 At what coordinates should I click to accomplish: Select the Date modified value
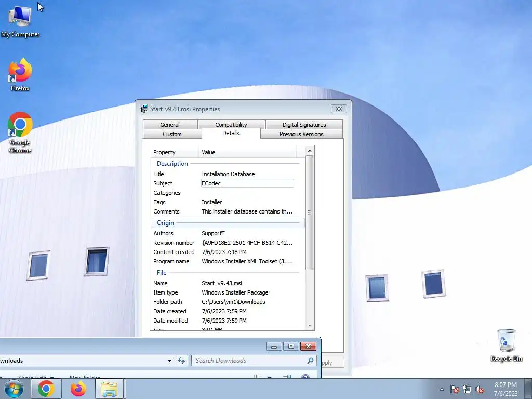click(x=224, y=321)
